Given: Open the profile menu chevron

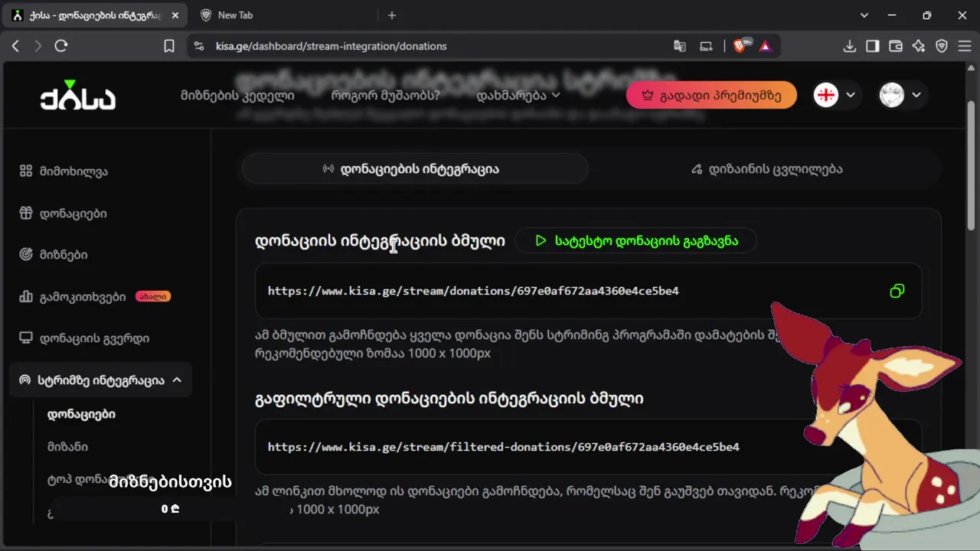Looking at the screenshot, I should (x=916, y=95).
